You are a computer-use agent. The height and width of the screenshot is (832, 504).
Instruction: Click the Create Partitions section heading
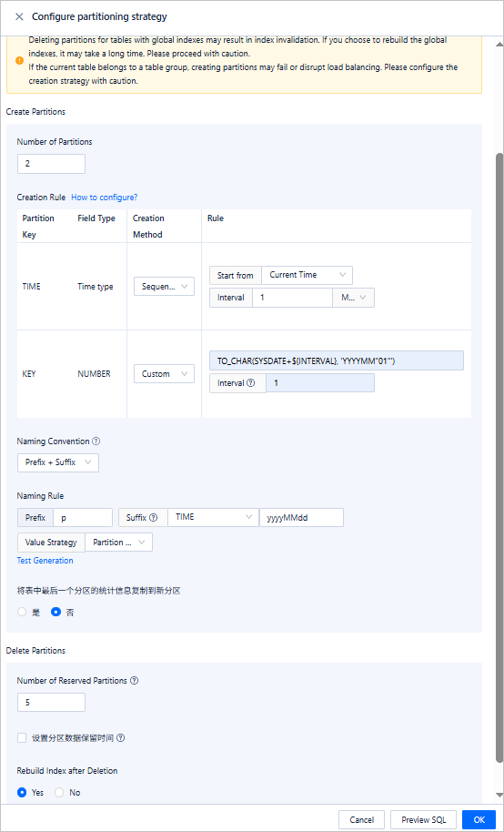(x=35, y=112)
